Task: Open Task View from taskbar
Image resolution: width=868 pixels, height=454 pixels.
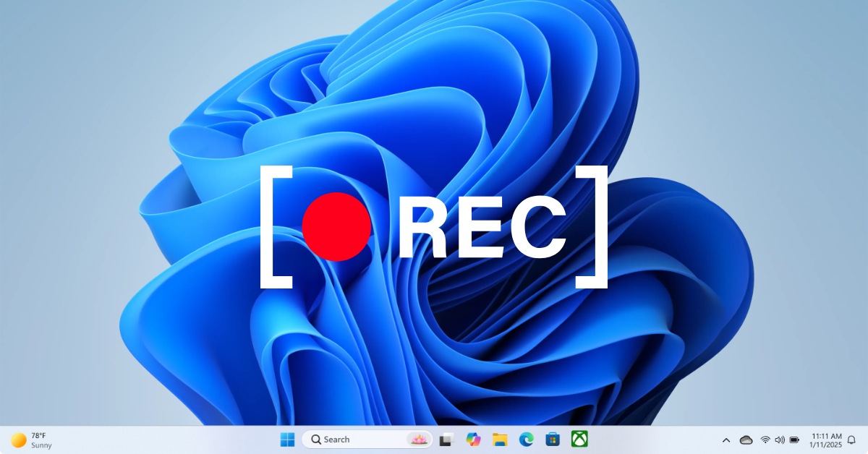Action: 446,440
